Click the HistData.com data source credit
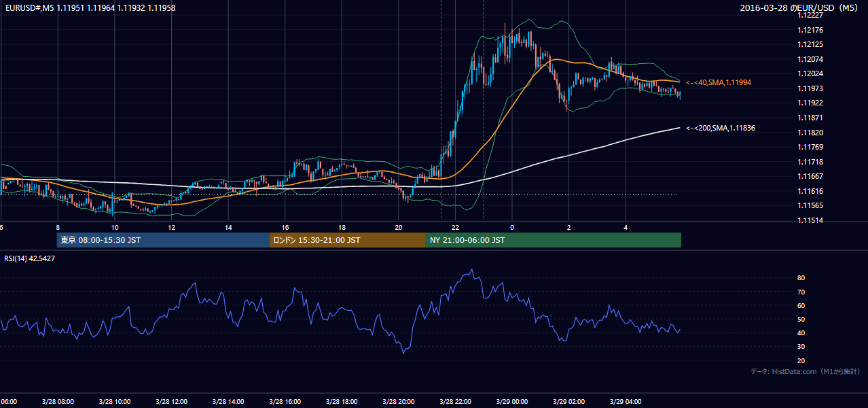 (x=806, y=371)
